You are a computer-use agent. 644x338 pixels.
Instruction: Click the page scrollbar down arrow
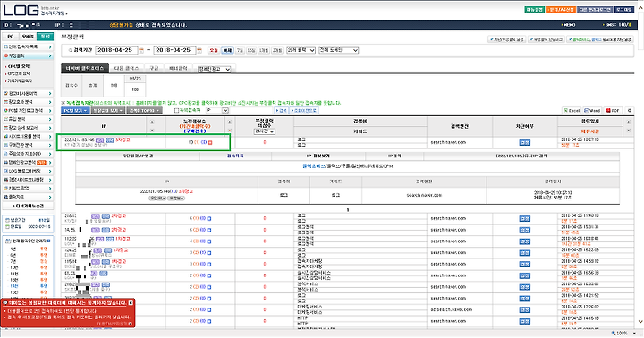click(640, 322)
